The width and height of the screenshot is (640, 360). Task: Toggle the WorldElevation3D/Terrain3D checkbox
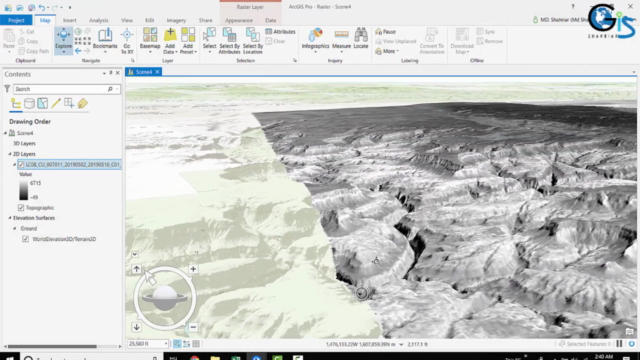point(25,239)
